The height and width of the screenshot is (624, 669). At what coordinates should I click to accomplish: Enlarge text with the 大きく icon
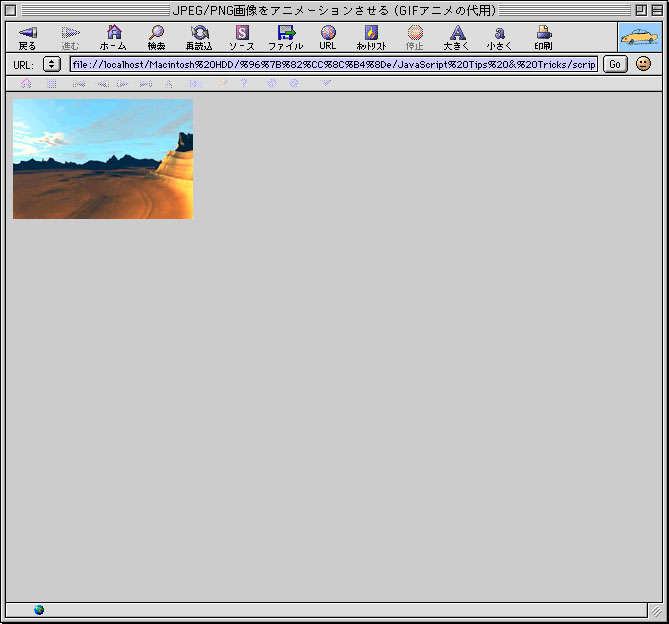pyautogui.click(x=457, y=38)
